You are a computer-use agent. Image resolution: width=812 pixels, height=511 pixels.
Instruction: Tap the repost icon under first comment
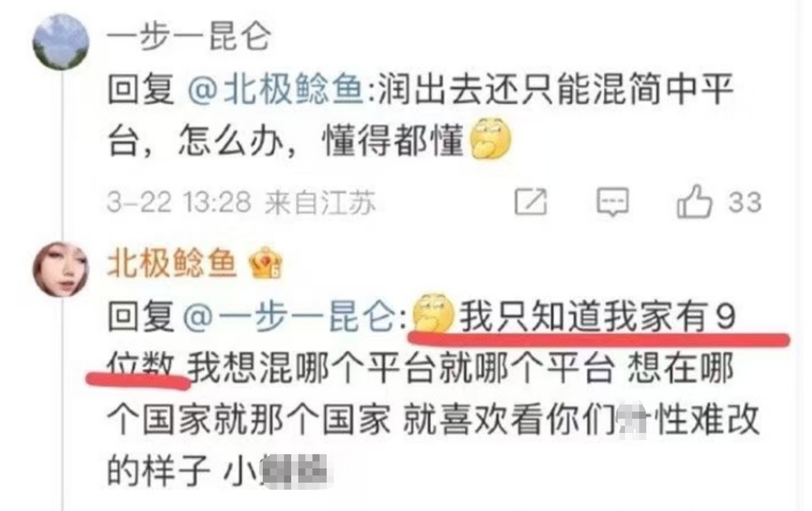[530, 203]
